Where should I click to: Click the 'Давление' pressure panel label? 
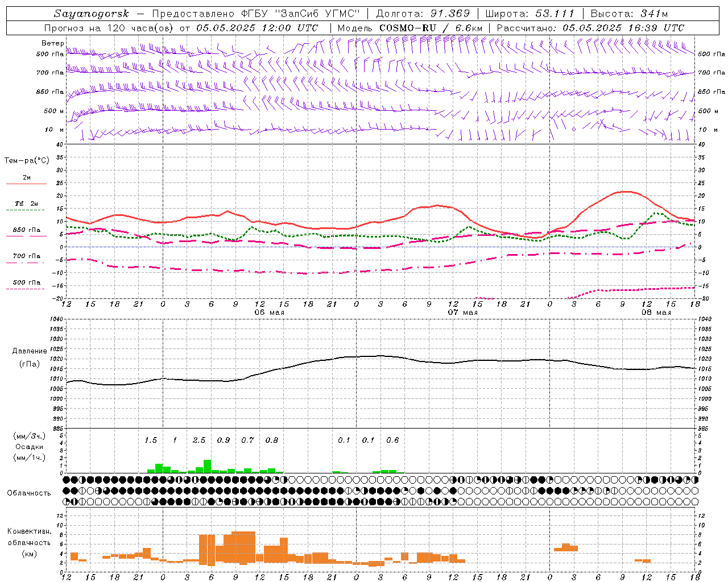[x=30, y=351]
